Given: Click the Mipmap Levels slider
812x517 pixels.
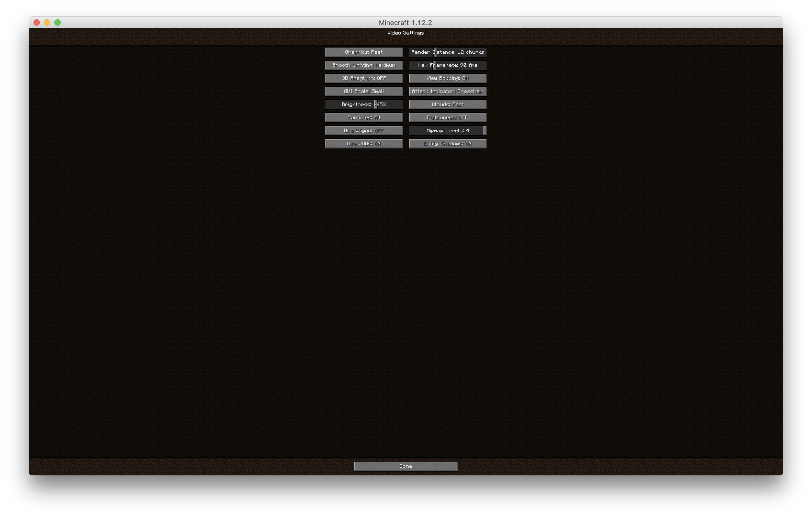Looking at the screenshot, I should click(448, 130).
